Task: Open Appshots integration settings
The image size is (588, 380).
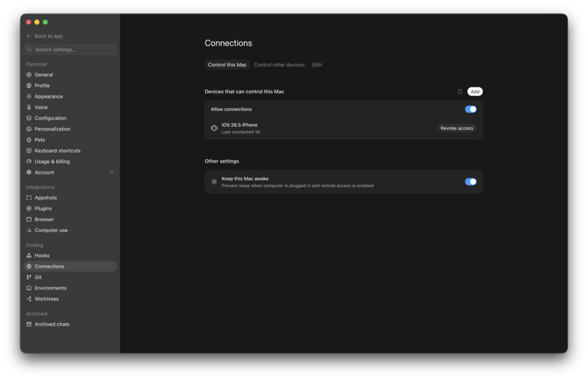Action: (70, 197)
